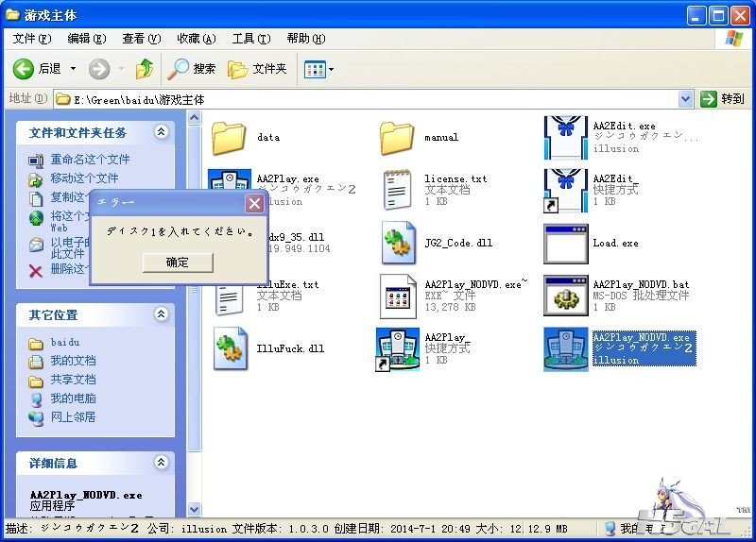This screenshot has height=542, width=756.
Task: Click the green Go arrow button
Action: point(708,99)
